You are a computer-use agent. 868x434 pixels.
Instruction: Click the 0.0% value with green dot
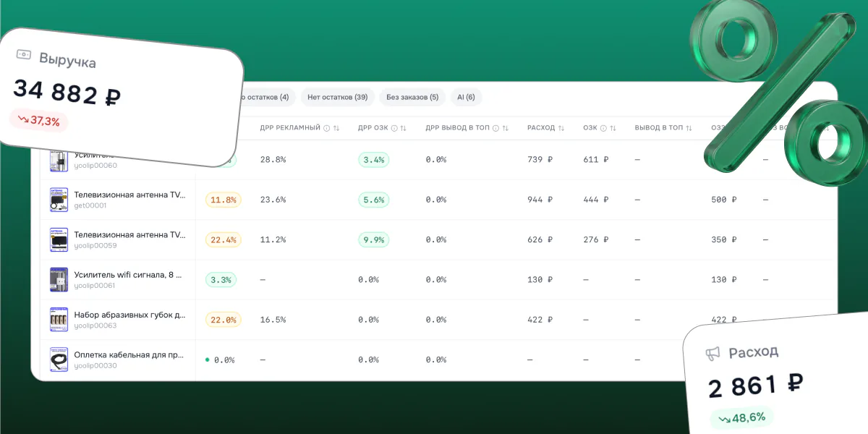[x=221, y=359]
